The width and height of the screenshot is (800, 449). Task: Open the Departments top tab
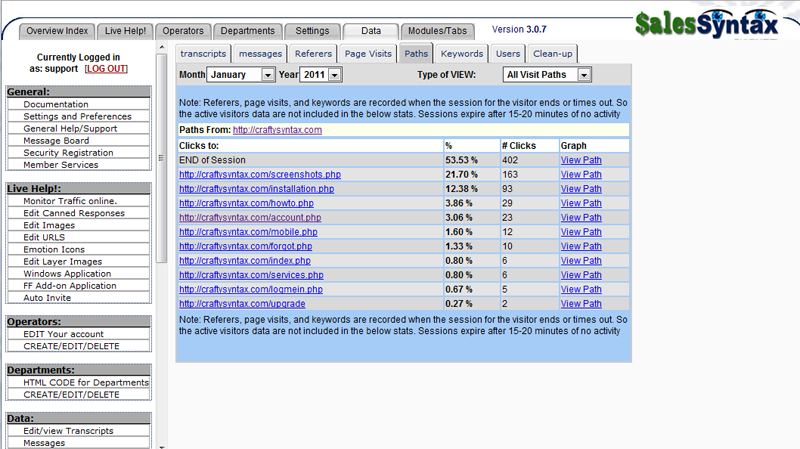point(247,31)
